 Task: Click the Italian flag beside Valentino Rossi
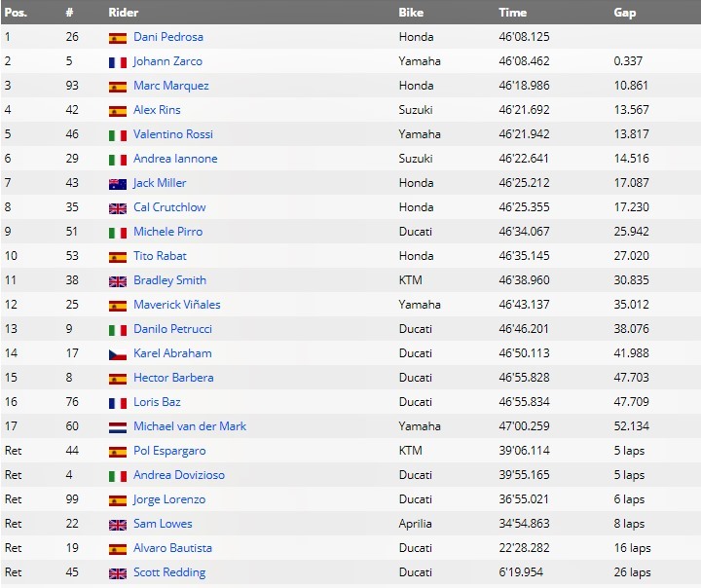(117, 135)
